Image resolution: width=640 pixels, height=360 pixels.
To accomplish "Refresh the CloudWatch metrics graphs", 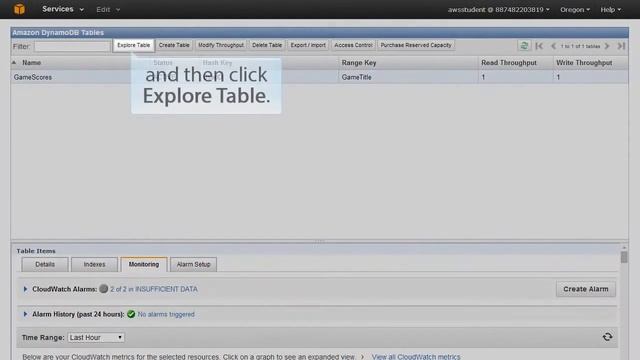I will click(607, 337).
